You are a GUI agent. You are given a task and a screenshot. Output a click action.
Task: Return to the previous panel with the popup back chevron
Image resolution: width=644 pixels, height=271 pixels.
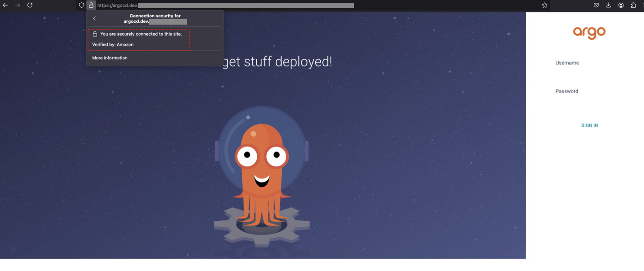tap(94, 18)
